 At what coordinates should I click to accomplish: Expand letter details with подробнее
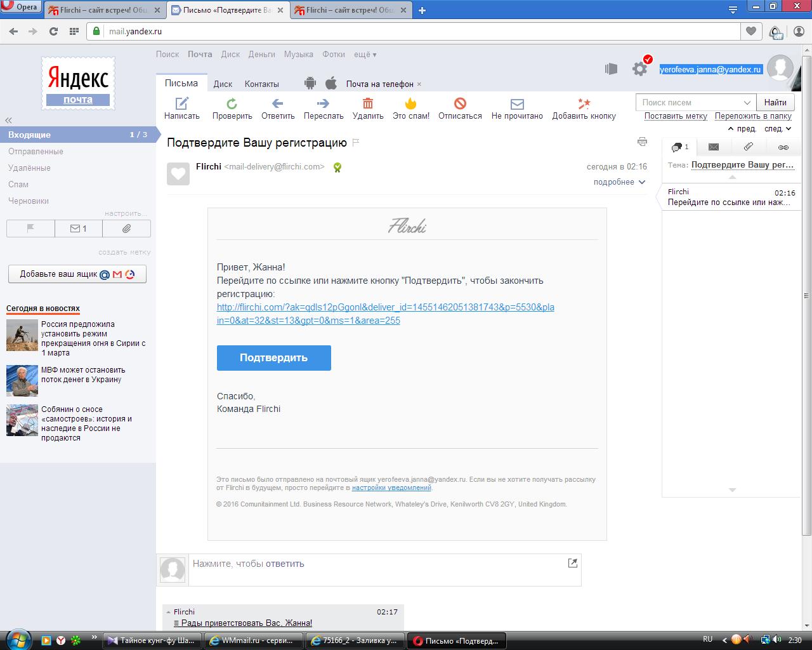[619, 182]
